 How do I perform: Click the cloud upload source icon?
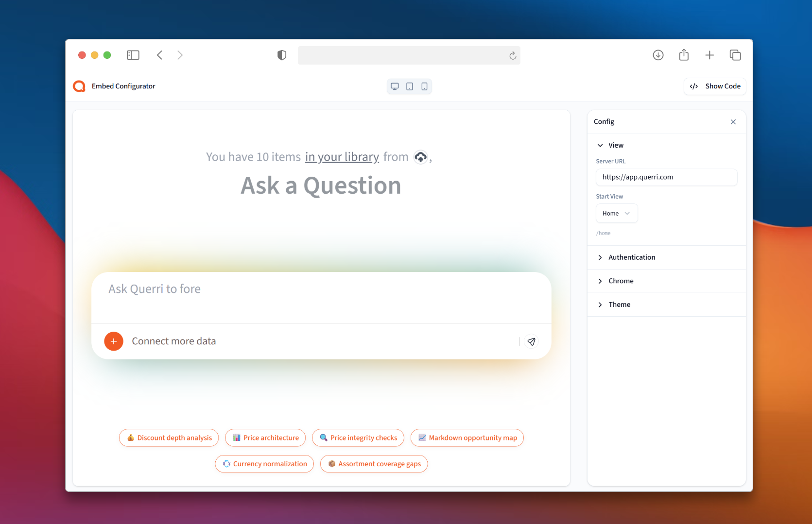tap(420, 157)
